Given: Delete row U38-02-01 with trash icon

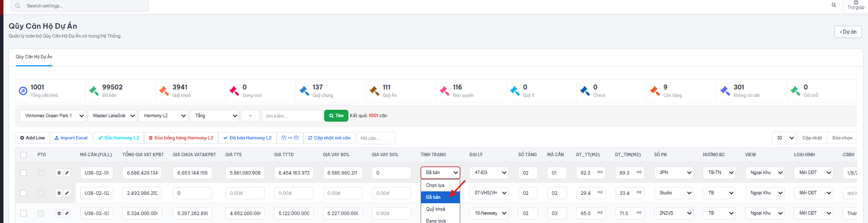Looking at the screenshot, I should tap(59, 173).
